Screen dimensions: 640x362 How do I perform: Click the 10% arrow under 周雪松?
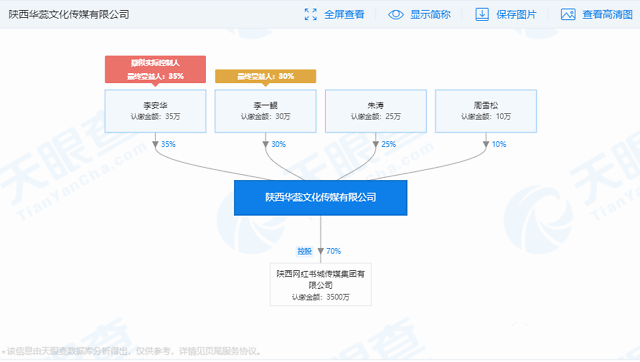486,144
